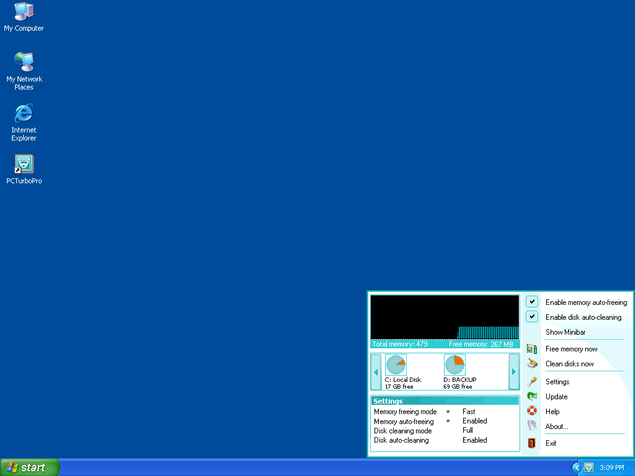635x476 pixels.
Task: Toggle Enable disk auto-cleaning checkbox
Action: click(532, 317)
